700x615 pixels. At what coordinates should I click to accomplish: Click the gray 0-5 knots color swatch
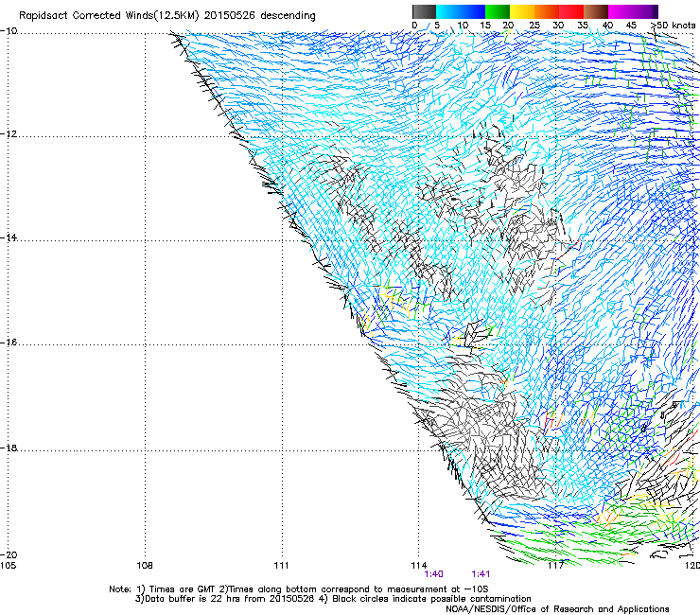coord(424,11)
